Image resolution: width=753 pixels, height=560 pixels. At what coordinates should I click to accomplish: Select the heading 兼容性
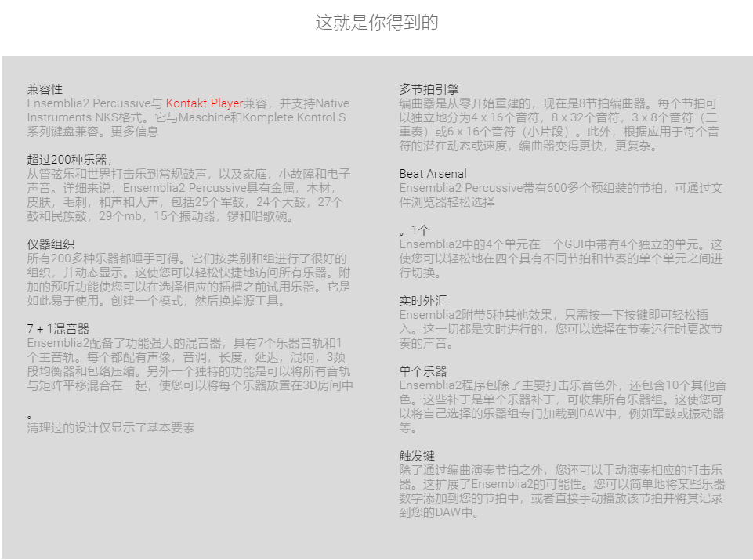pyautogui.click(x=45, y=89)
